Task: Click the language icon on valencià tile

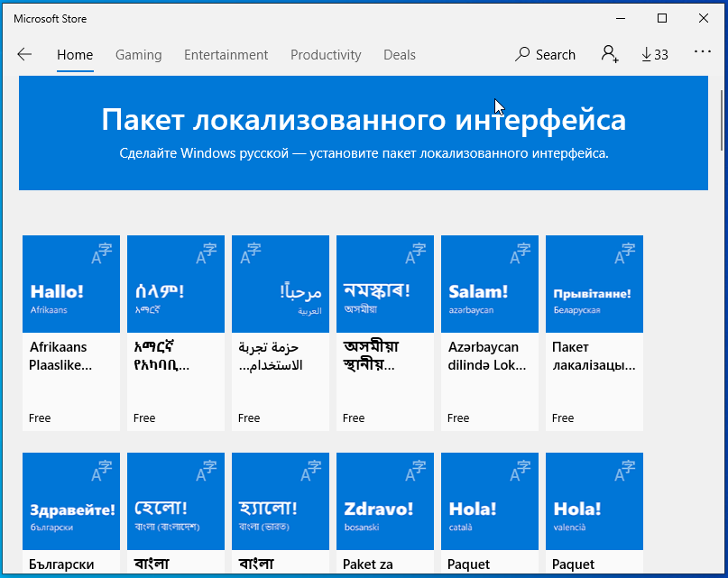Action: pyautogui.click(x=625, y=471)
